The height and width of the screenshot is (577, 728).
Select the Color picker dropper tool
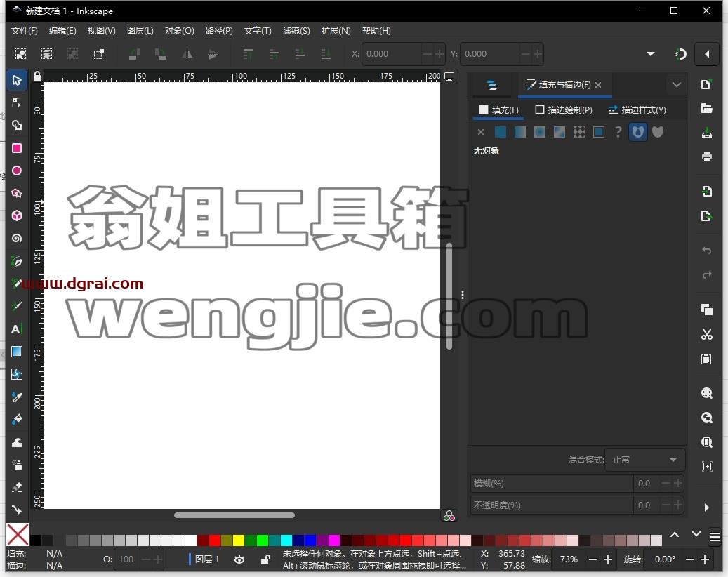tap(17, 397)
